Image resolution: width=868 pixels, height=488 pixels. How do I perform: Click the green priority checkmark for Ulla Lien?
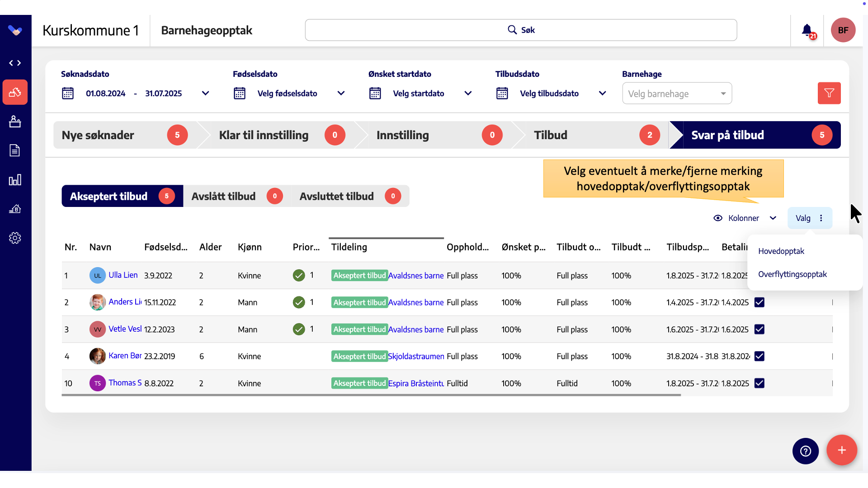click(x=299, y=275)
